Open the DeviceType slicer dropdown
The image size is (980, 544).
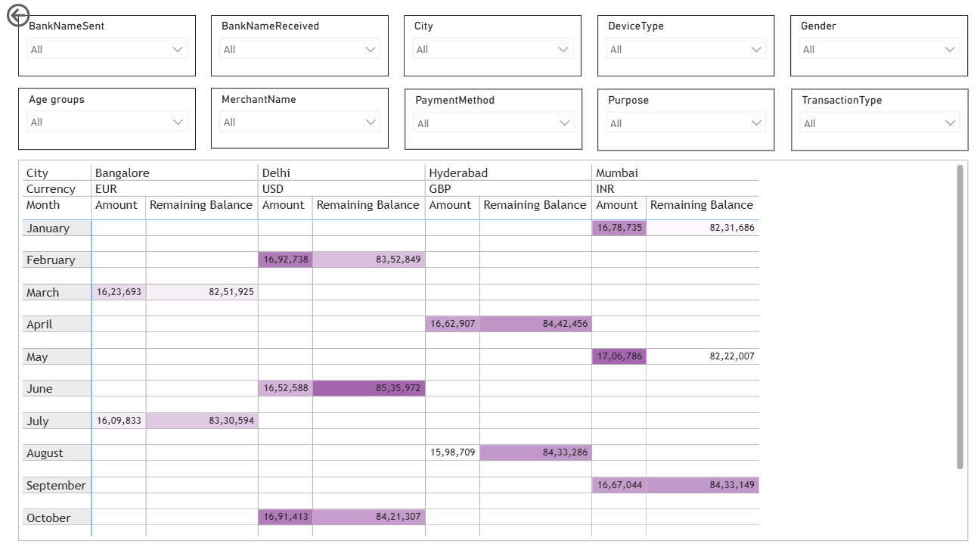(757, 48)
